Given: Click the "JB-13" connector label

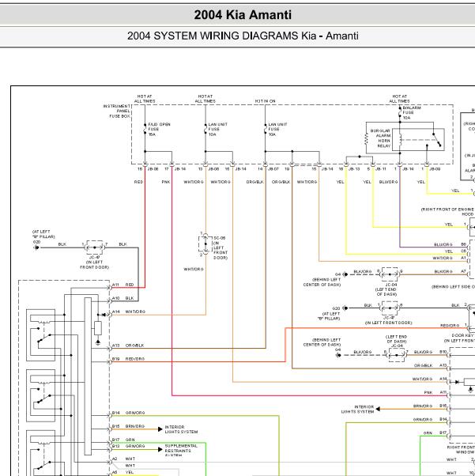Looking at the screenshot, I should click(354, 169).
